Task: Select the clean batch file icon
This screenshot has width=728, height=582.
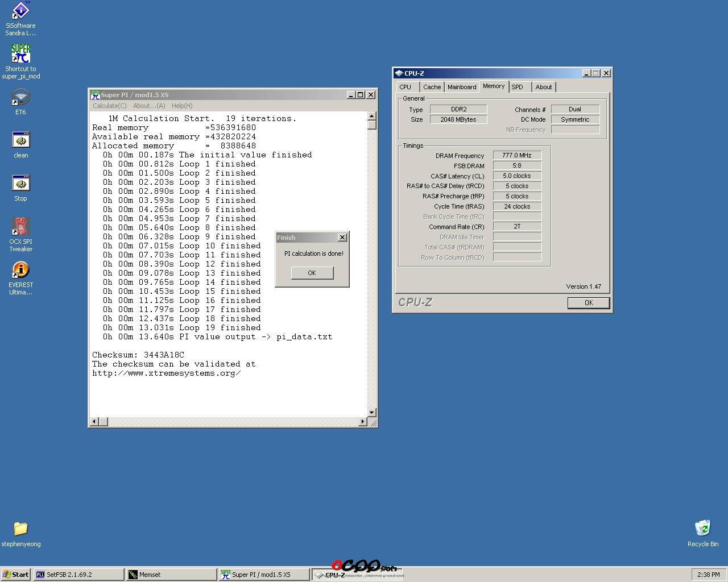Action: [x=20, y=140]
